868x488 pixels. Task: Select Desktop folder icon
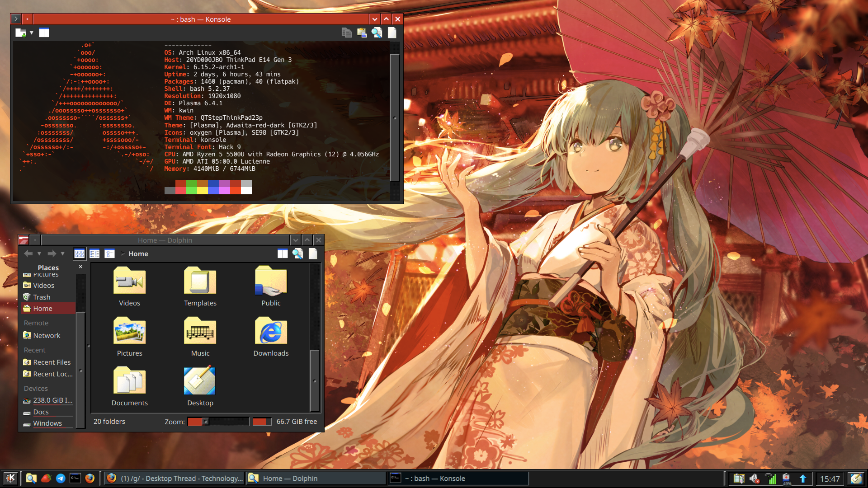(x=200, y=380)
